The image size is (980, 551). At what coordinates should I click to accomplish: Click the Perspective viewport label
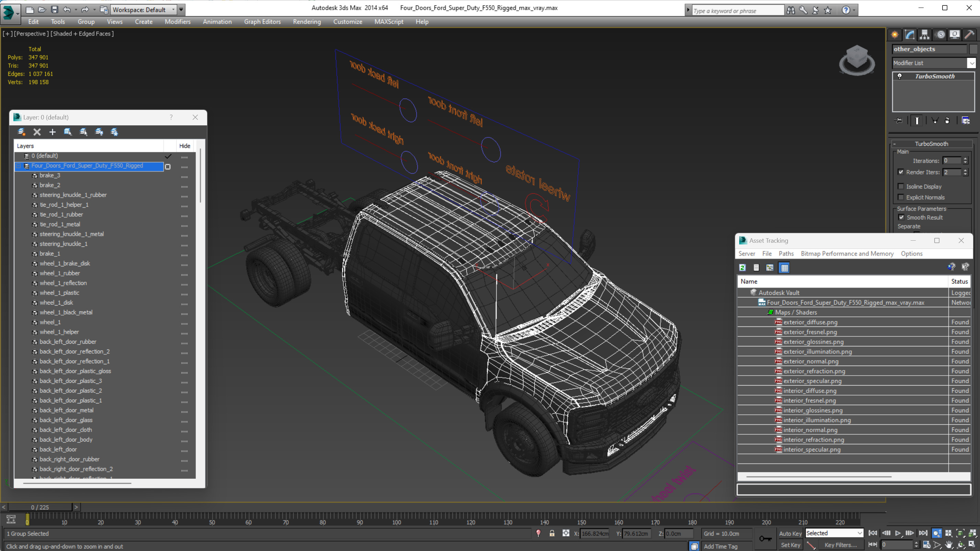pos(31,33)
